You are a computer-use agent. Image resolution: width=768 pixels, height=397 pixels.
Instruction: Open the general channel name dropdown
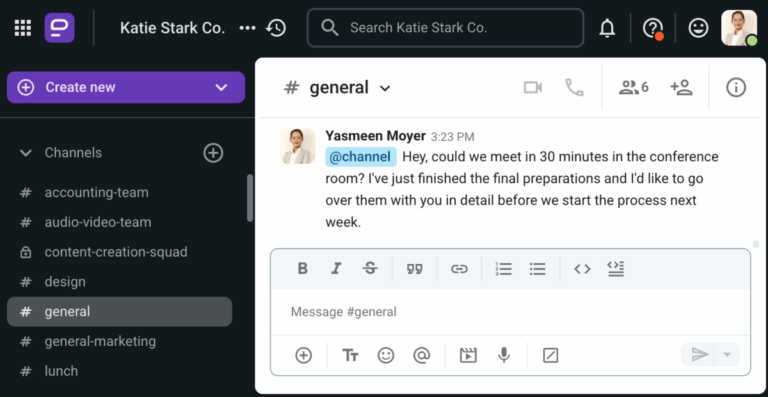[x=385, y=89]
